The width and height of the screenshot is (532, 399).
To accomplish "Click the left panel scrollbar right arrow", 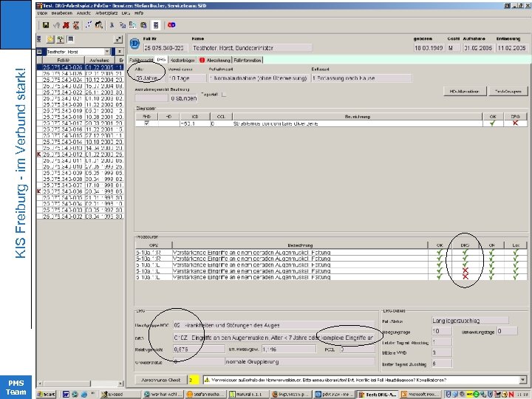I will (x=120, y=383).
